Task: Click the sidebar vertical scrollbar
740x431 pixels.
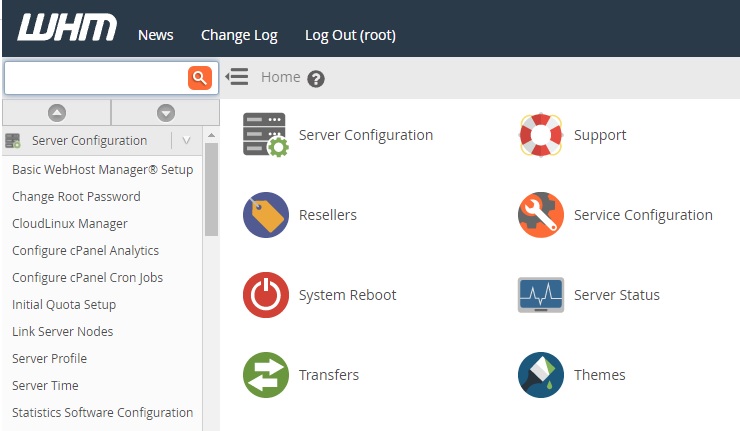Action: 211,190
